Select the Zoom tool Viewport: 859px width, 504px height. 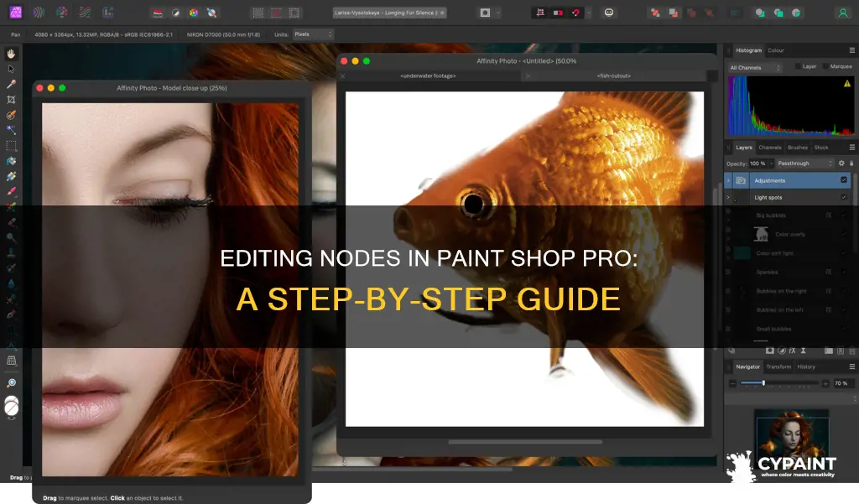(11, 383)
